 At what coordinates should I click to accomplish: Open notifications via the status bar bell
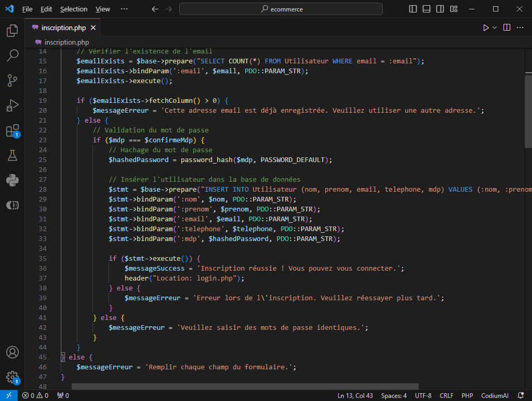[521, 395]
